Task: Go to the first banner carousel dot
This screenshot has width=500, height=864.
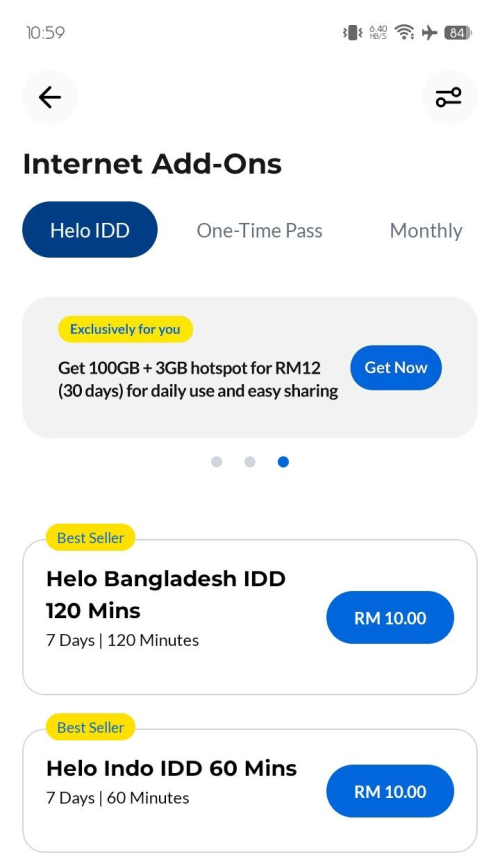Action: [x=217, y=462]
